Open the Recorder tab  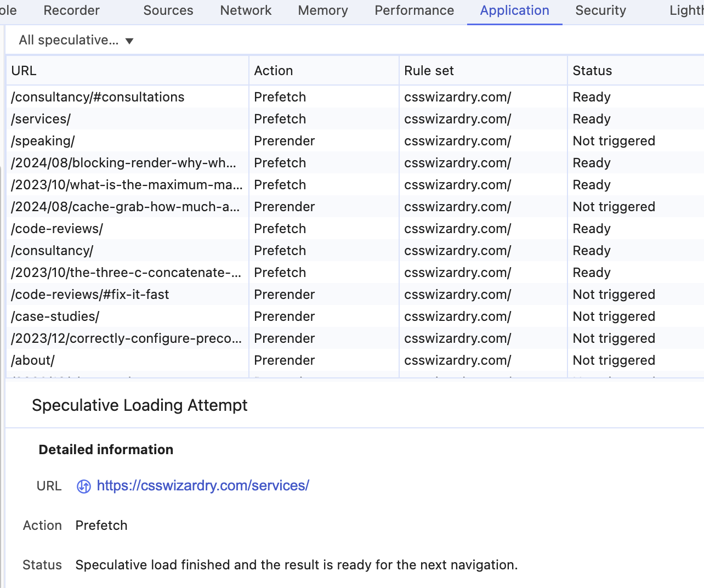(71, 10)
